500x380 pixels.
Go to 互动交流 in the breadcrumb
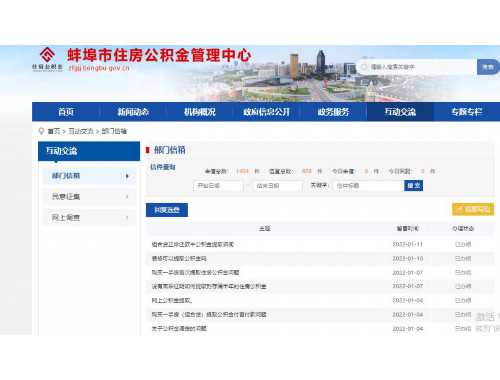pyautogui.click(x=81, y=131)
